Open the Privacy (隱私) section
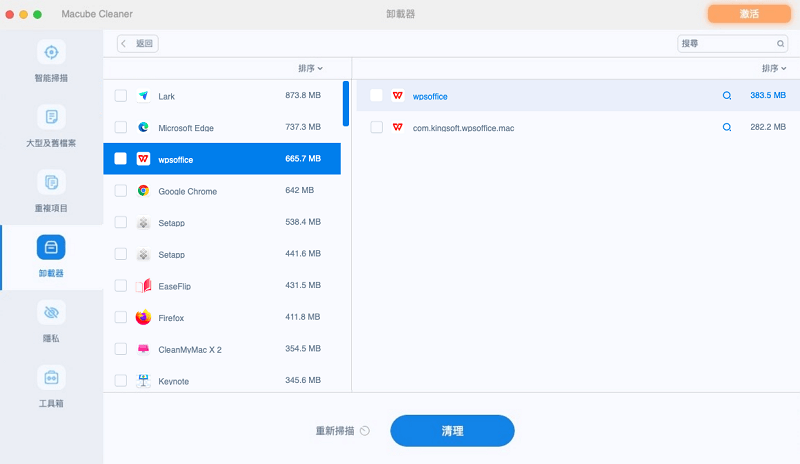Viewport: 800px width, 464px height. click(51, 322)
